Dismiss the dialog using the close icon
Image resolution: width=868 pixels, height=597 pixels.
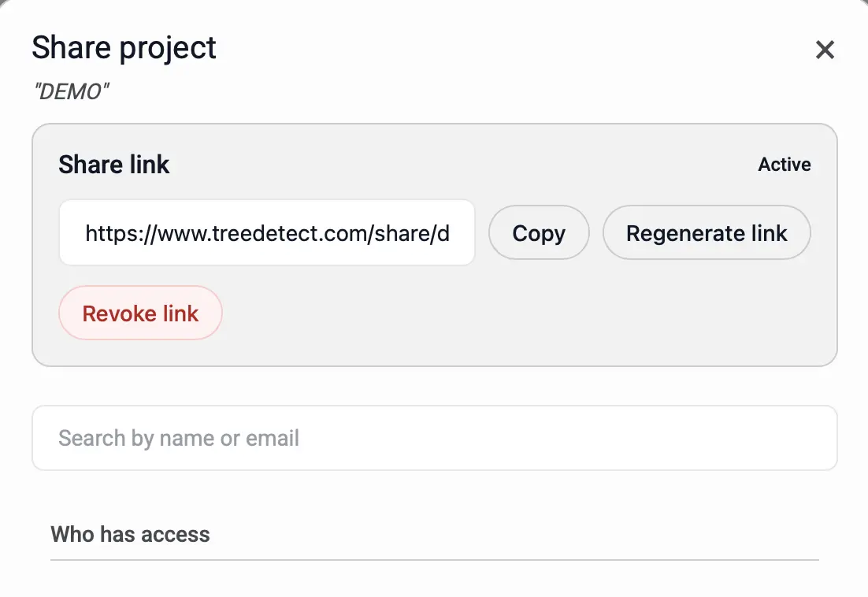(825, 50)
